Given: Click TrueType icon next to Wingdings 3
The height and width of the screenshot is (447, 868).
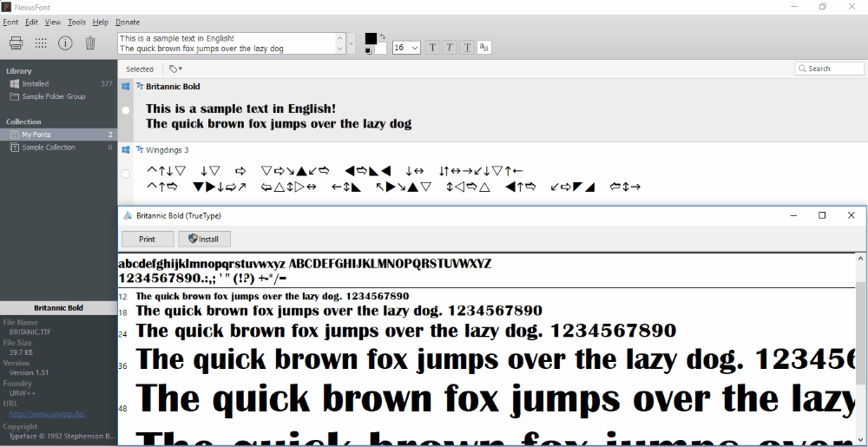Looking at the screenshot, I should [x=140, y=150].
